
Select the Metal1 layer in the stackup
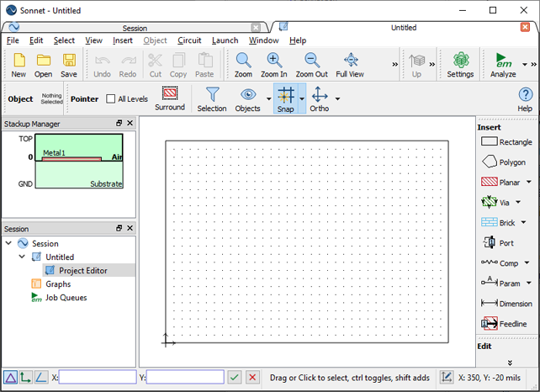[71, 159]
